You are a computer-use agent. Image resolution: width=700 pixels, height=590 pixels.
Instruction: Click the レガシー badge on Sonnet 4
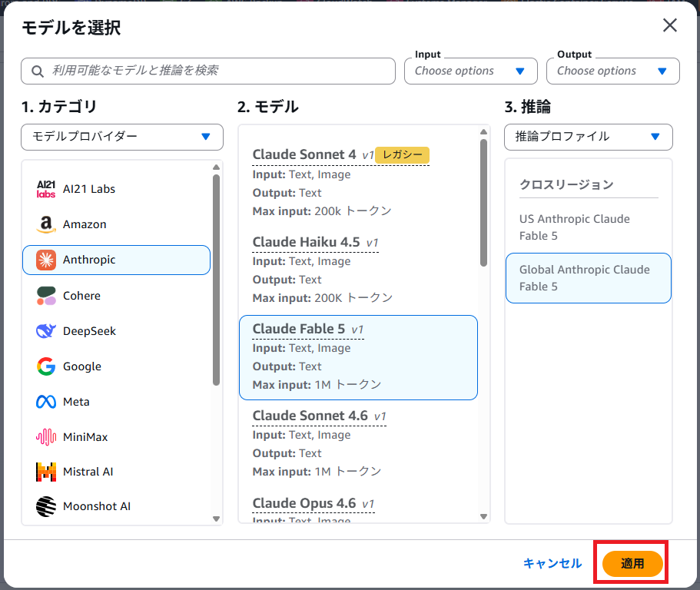point(402,155)
